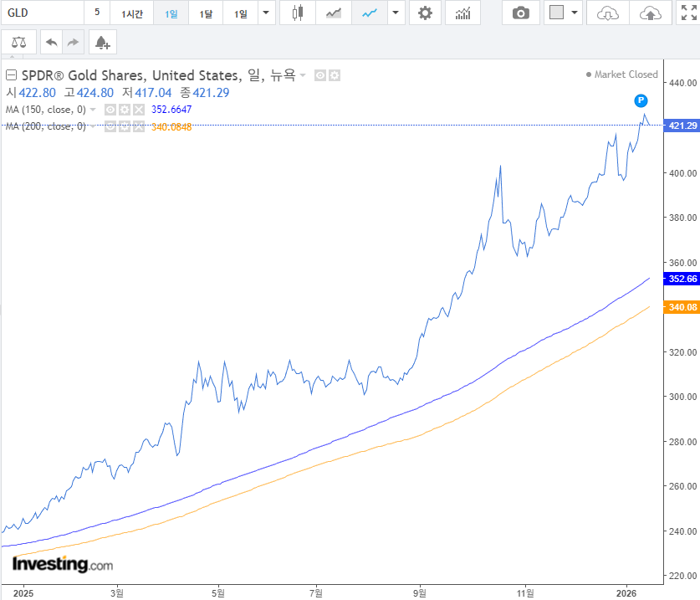Load chart layout from cloud download icon
700x600 pixels.
click(608, 13)
